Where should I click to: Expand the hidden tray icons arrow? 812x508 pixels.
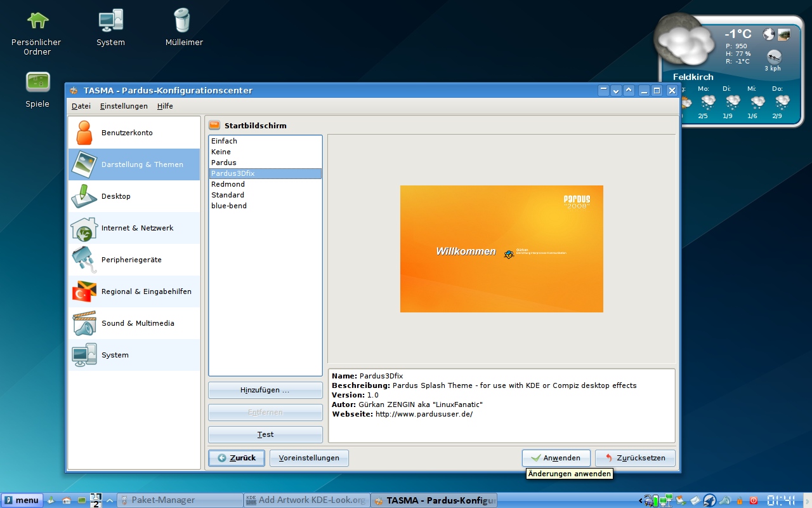pyautogui.click(x=641, y=500)
